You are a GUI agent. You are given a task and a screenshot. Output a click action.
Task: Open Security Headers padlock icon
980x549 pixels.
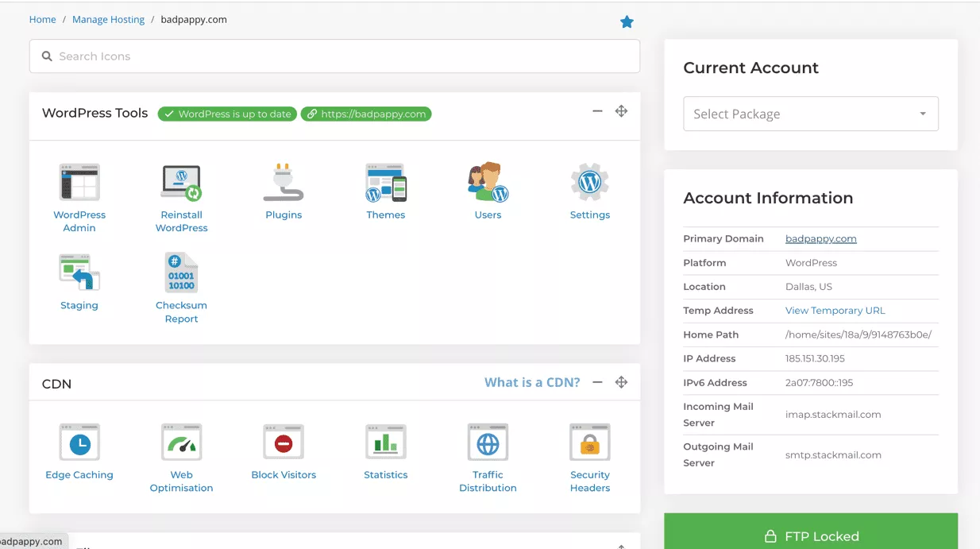[x=590, y=443]
